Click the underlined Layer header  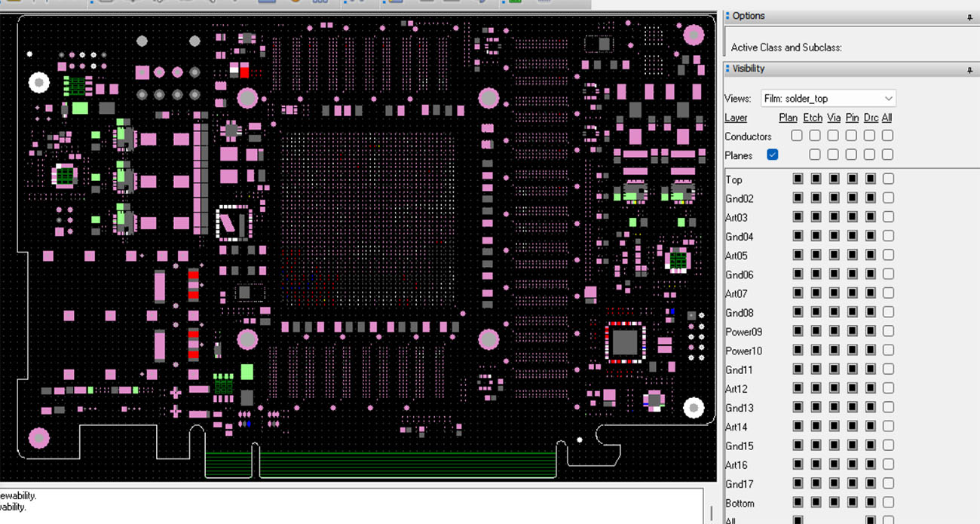point(736,118)
